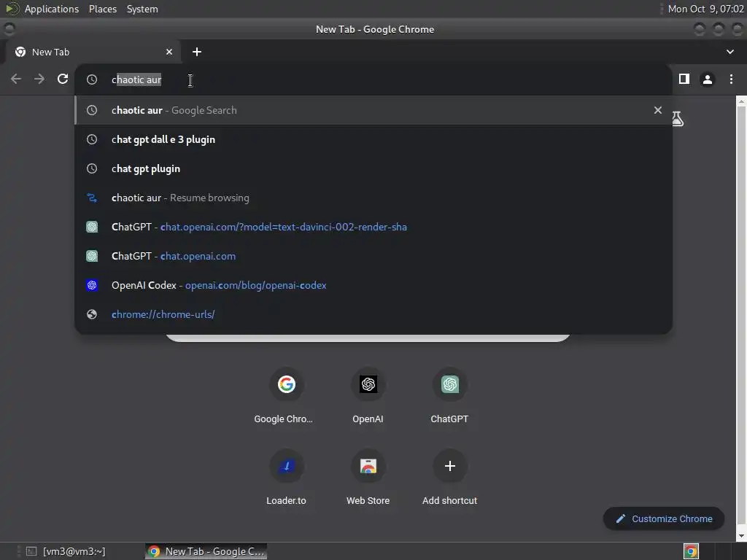The image size is (747, 560).
Task: Open the Web Store shortcut tile
Action: tap(368, 478)
